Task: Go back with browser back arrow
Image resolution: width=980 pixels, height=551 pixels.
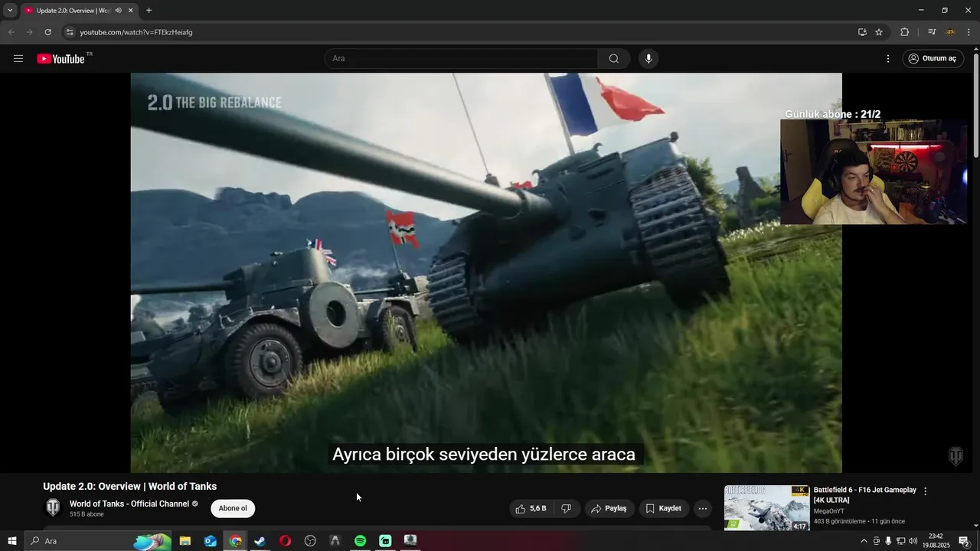Action: tap(11, 32)
